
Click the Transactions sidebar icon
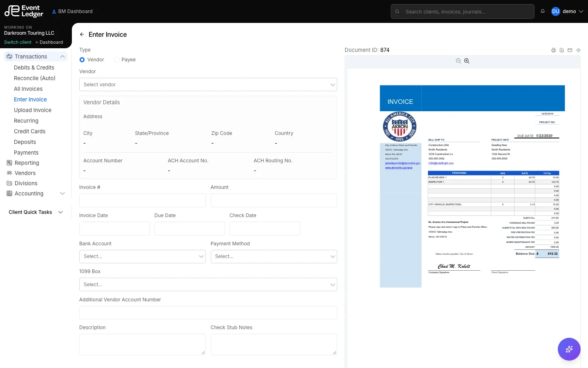9,56
